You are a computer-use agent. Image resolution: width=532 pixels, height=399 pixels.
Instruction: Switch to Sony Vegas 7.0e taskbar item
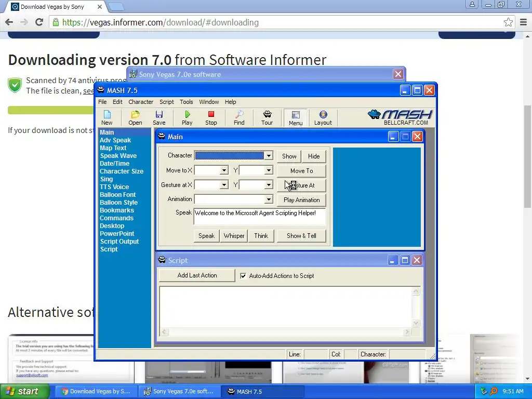coord(179,391)
